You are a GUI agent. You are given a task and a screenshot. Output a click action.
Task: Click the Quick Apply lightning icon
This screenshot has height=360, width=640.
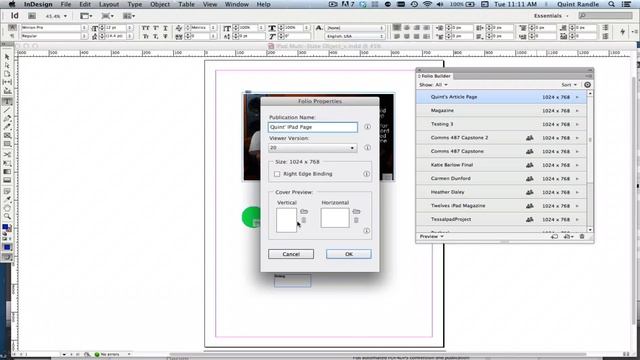622,31
